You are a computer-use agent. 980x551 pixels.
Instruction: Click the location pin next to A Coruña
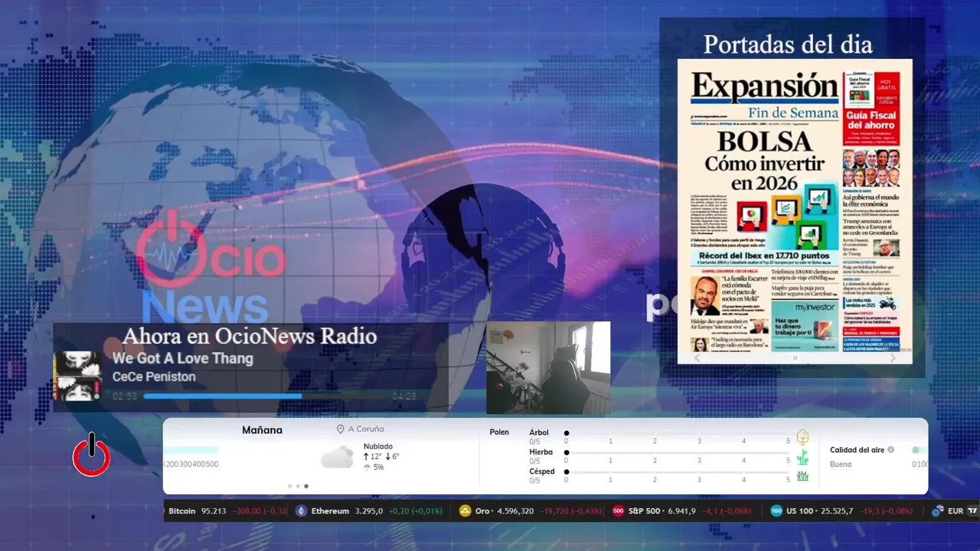point(341,429)
